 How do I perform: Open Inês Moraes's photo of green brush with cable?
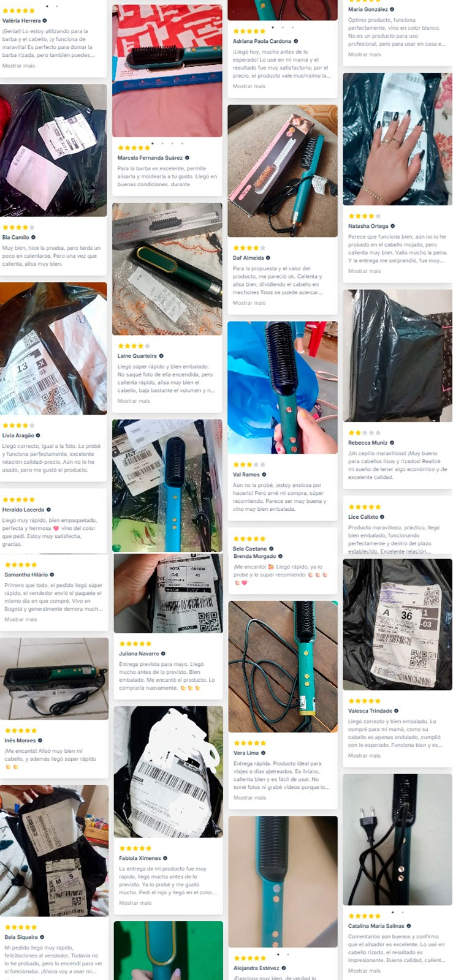click(54, 679)
